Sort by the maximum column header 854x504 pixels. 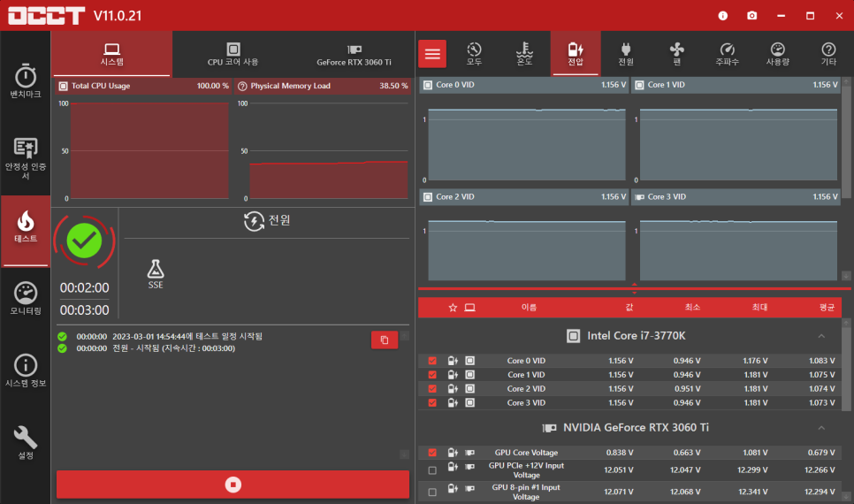(x=759, y=308)
